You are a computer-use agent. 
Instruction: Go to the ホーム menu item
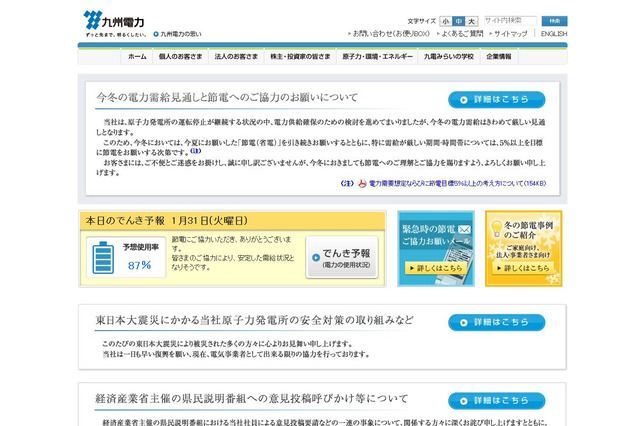tap(137, 57)
